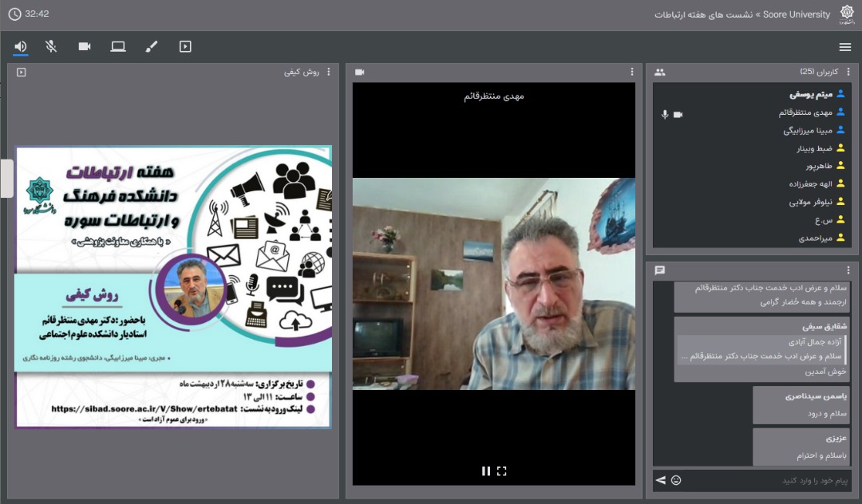The height and width of the screenshot is (504, 862).
Task: Click the speaker portrait on the slide
Action: (192, 288)
